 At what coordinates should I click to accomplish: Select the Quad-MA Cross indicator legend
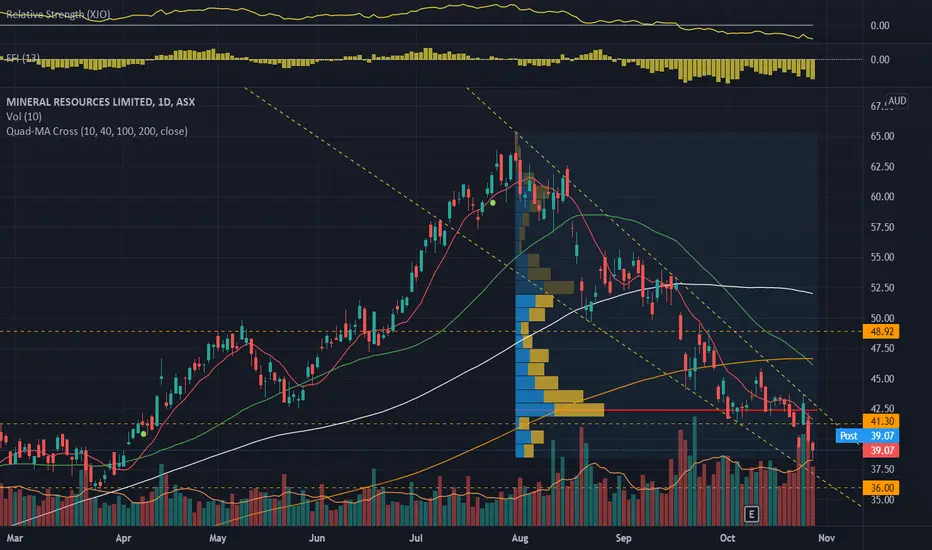click(x=97, y=131)
